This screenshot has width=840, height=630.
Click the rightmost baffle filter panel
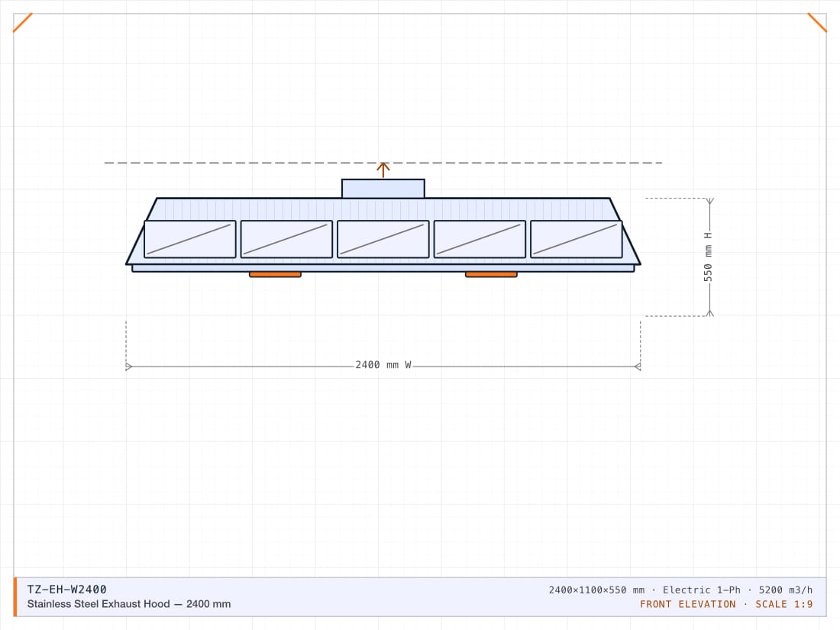(x=577, y=239)
